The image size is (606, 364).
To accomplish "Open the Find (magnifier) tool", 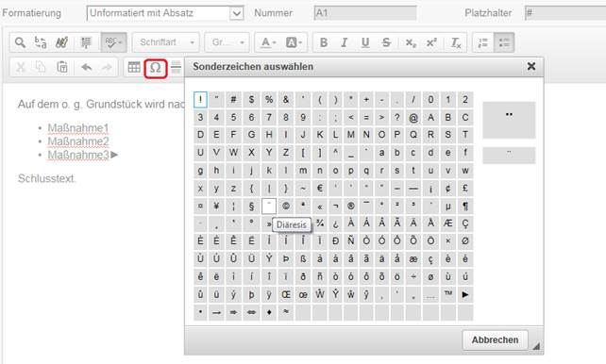I will pyautogui.click(x=20, y=42).
